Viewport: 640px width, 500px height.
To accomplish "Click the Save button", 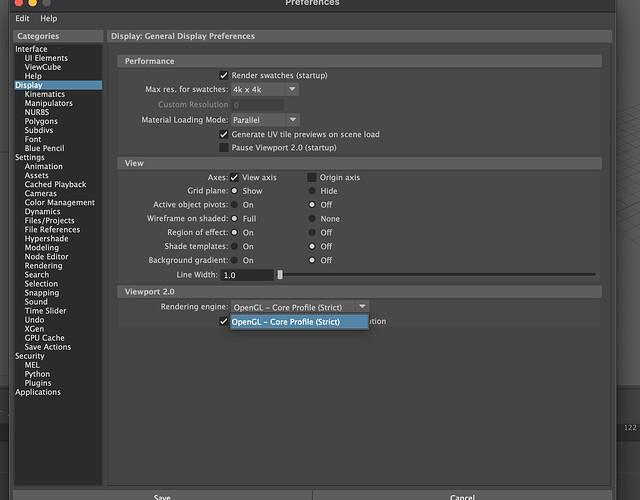I will point(162,495).
